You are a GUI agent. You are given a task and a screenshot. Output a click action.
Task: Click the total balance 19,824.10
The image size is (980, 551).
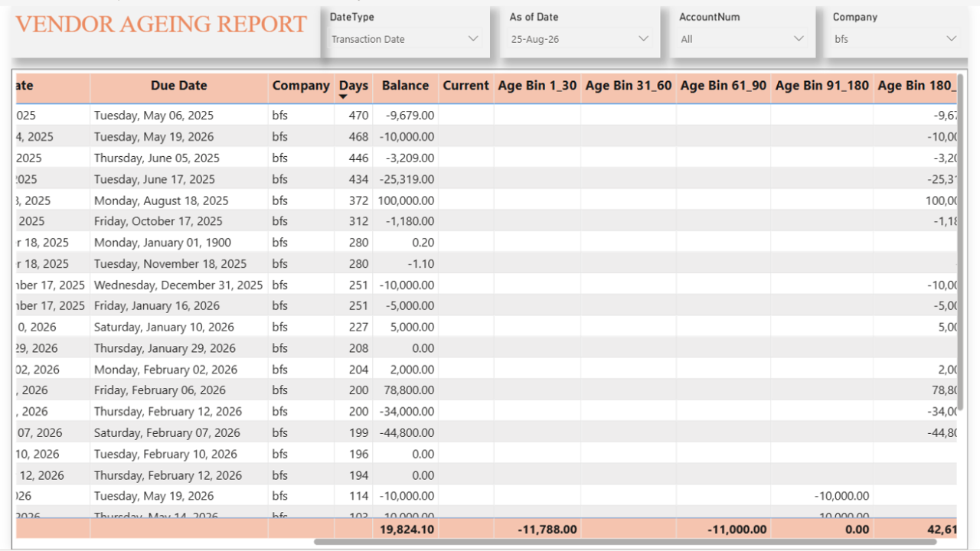coord(406,529)
